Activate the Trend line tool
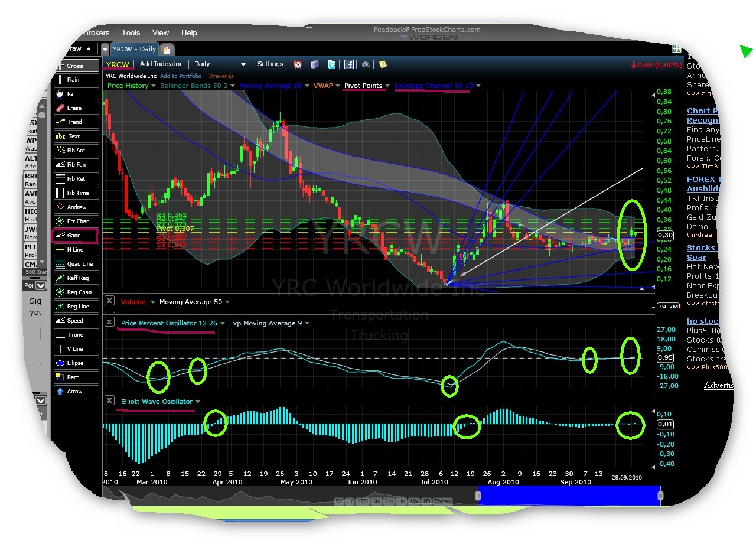 tap(74, 122)
